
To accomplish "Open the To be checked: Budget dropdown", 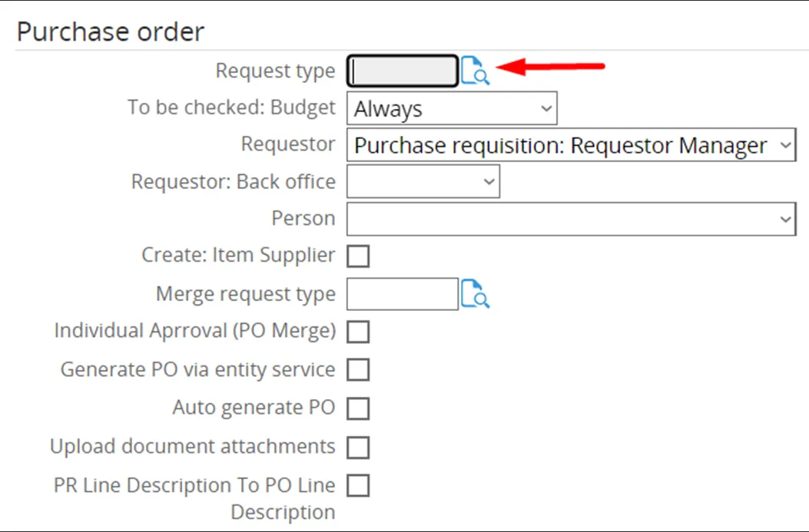I will click(x=452, y=107).
